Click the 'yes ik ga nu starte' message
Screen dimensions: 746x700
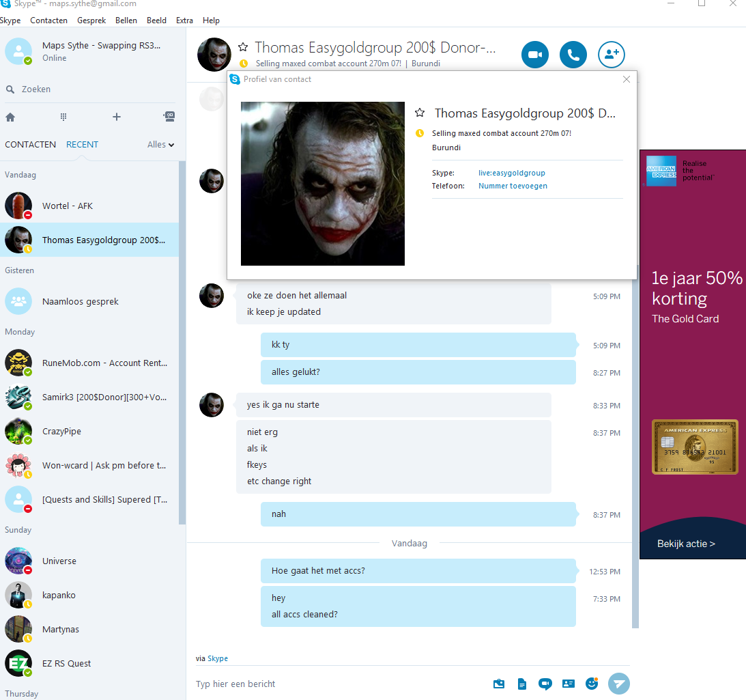(x=393, y=405)
